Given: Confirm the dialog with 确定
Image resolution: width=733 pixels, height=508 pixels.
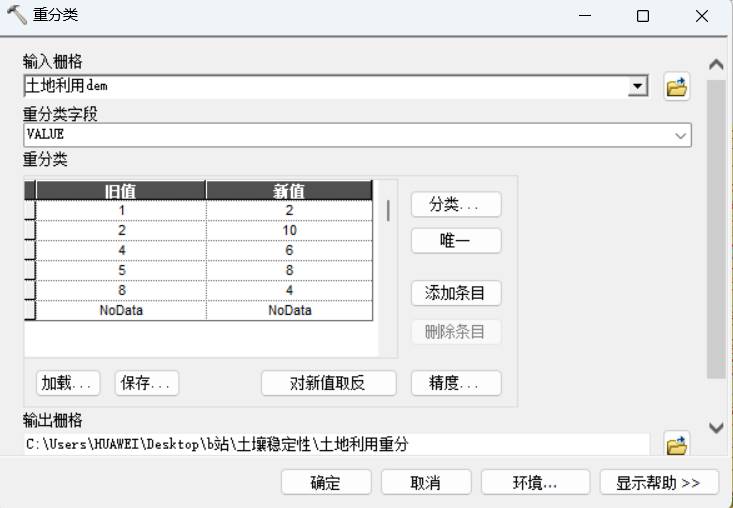Looking at the screenshot, I should [x=325, y=482].
